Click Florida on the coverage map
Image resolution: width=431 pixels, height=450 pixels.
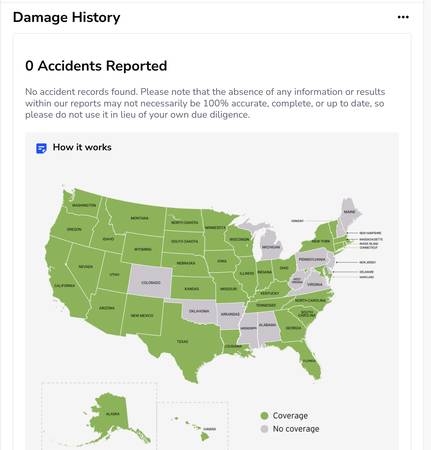coord(308,360)
